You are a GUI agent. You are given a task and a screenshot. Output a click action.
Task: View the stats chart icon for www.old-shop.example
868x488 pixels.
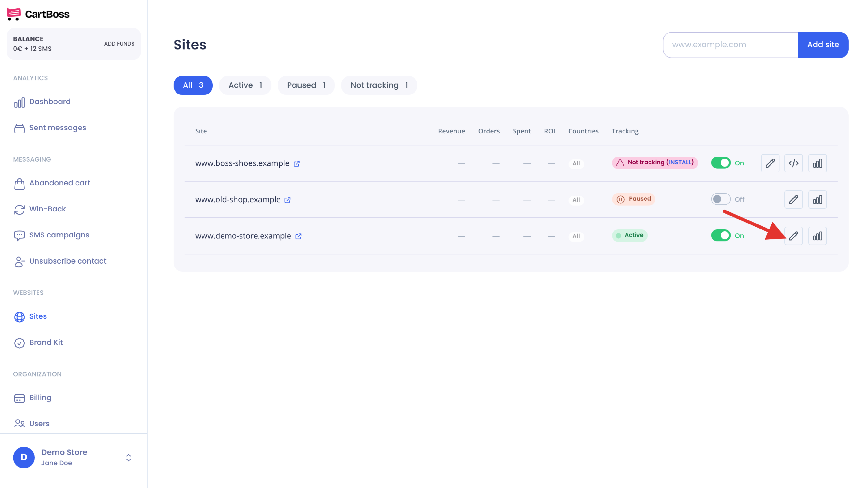click(817, 200)
